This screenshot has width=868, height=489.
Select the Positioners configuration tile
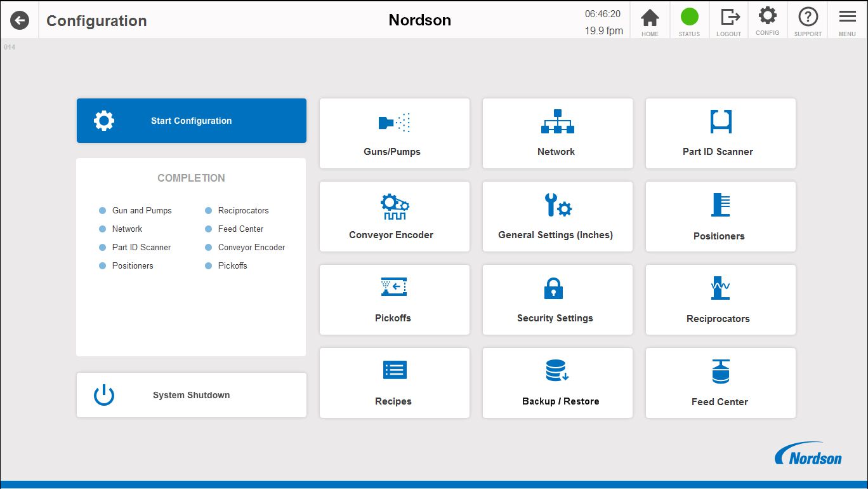pyautogui.click(x=720, y=217)
